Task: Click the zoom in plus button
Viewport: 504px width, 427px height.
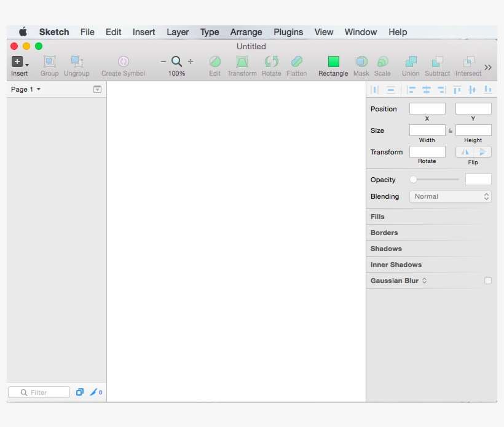Action: click(190, 62)
